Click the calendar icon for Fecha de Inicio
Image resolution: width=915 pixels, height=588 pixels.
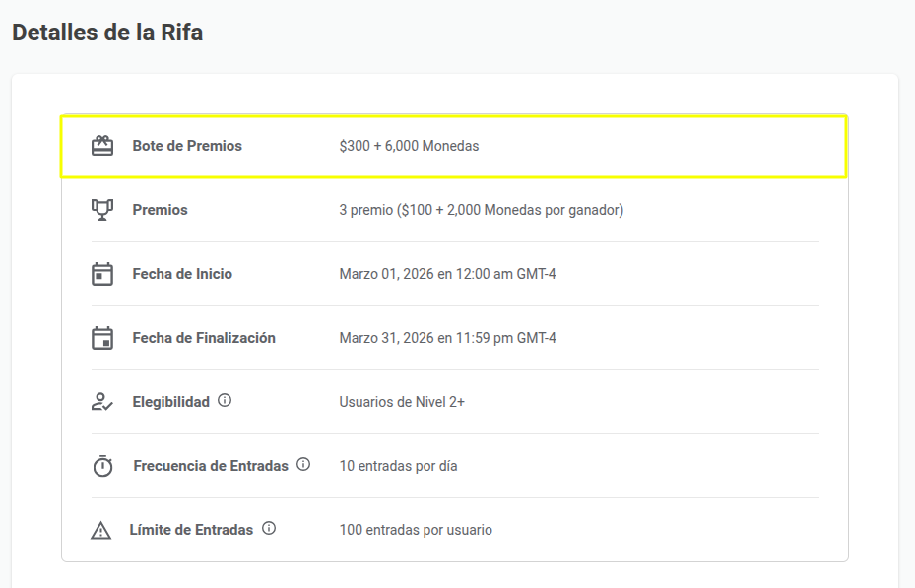point(101,273)
